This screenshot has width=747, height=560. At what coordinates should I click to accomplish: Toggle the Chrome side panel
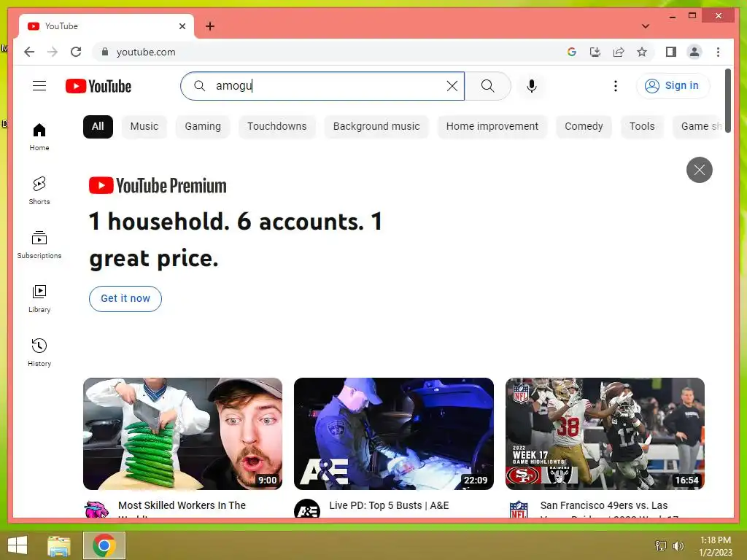(671, 52)
